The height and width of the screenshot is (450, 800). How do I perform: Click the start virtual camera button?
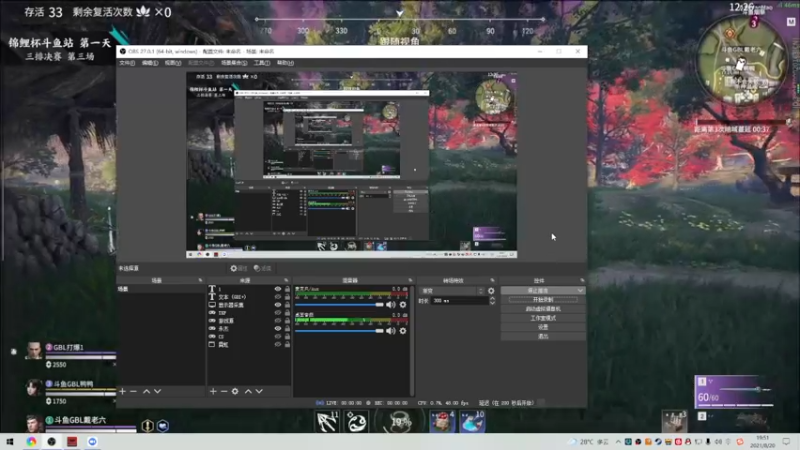coord(543,309)
